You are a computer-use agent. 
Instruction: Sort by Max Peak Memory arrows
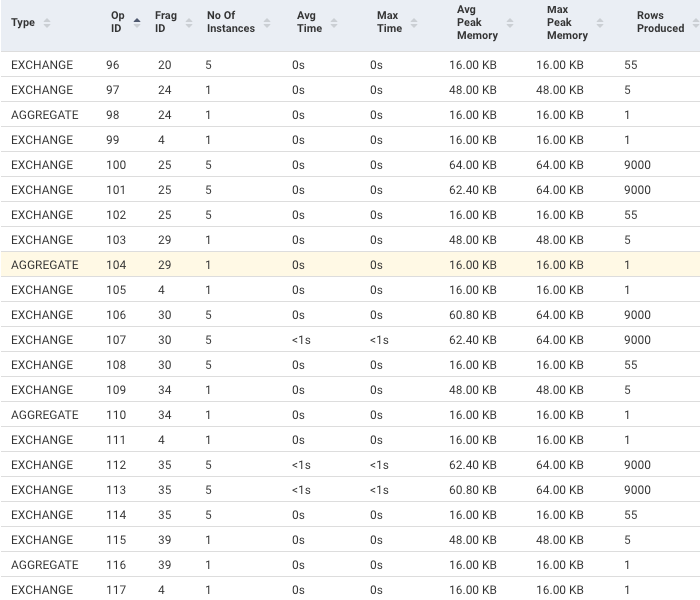click(600, 23)
